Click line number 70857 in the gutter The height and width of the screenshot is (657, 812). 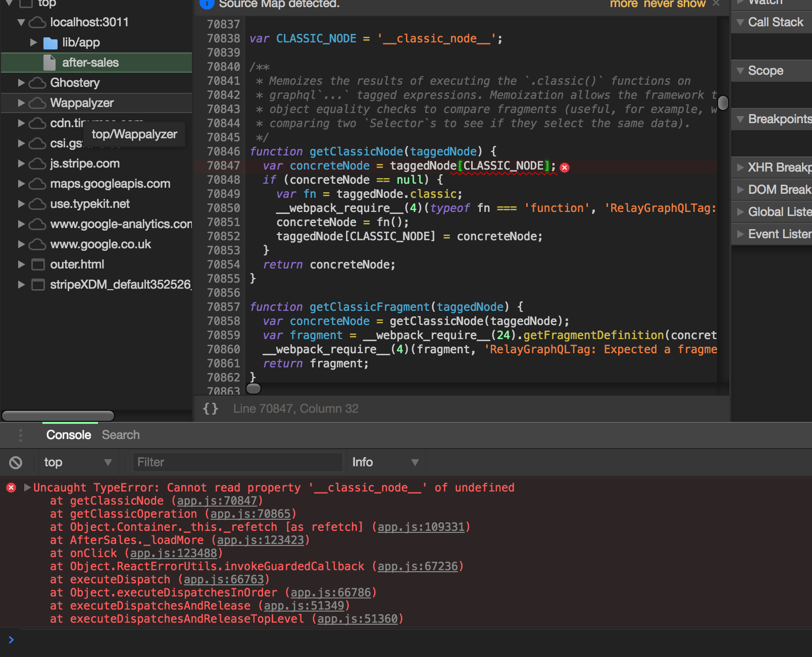(x=224, y=307)
